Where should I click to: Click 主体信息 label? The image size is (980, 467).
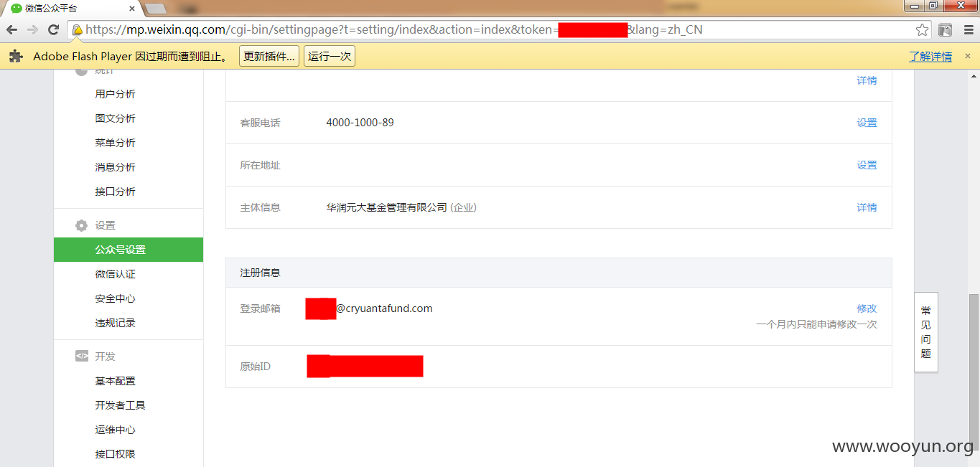click(260, 207)
